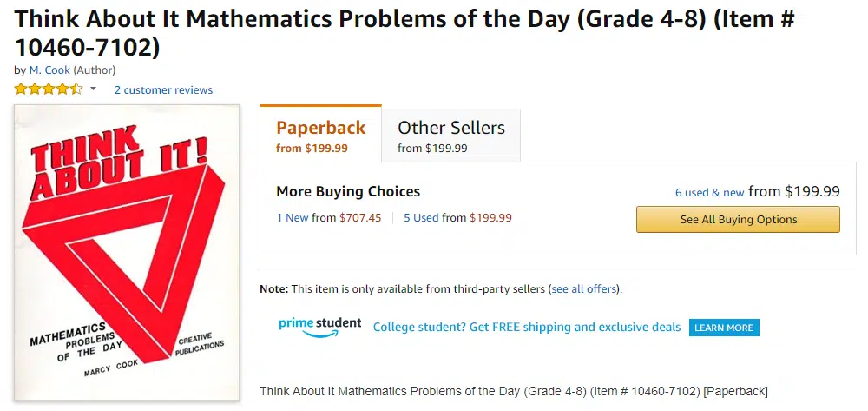Expand the rating breakdown dropdown arrow

[93, 89]
